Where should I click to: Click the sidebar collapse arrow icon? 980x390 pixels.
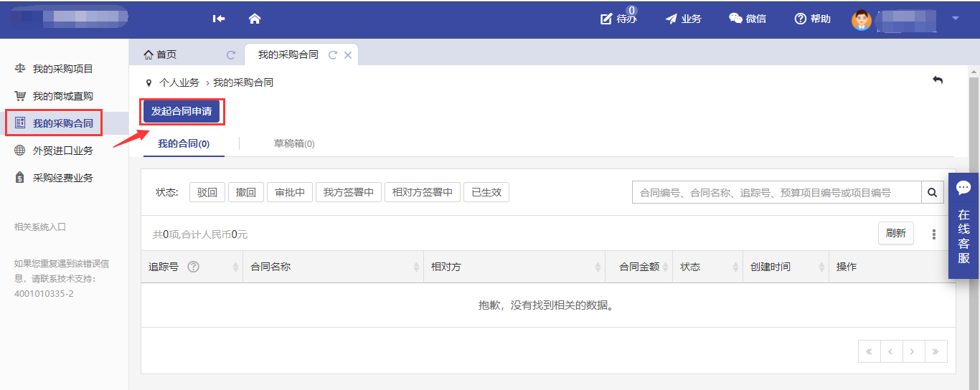(x=219, y=19)
